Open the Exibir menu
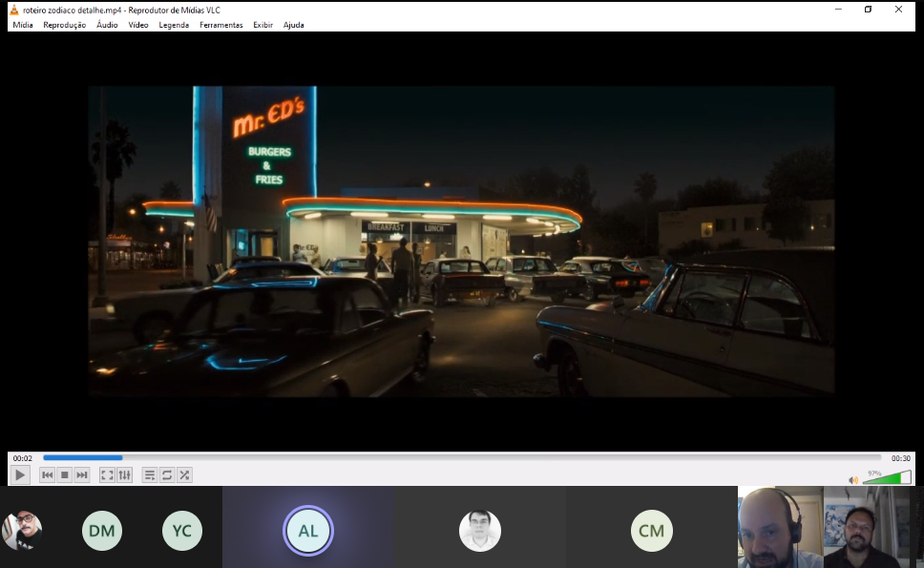The width and height of the screenshot is (924, 568). coord(262,25)
